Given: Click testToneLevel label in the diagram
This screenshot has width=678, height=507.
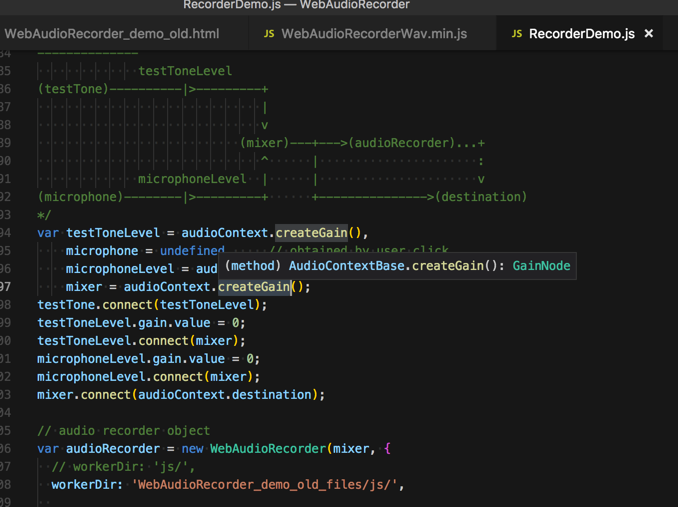Looking at the screenshot, I should coord(185,71).
